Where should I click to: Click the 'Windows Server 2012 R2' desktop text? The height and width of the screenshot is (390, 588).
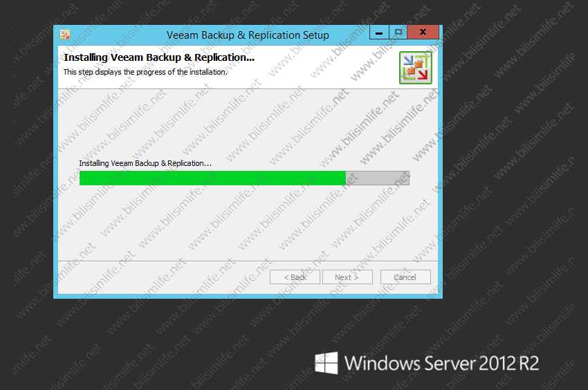pos(442,363)
